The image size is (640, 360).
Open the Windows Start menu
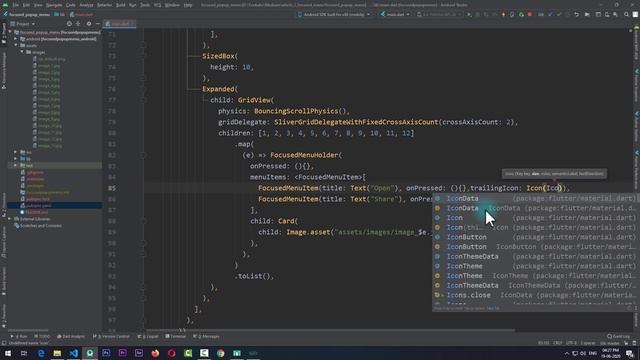point(8,353)
